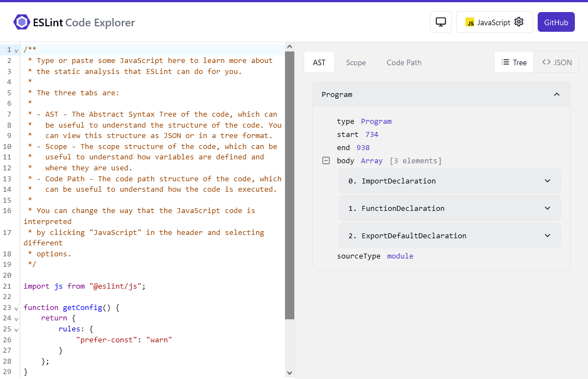This screenshot has width=588, height=379.
Task: Expand the ExportDefaultDeclaration node
Action: tap(547, 236)
